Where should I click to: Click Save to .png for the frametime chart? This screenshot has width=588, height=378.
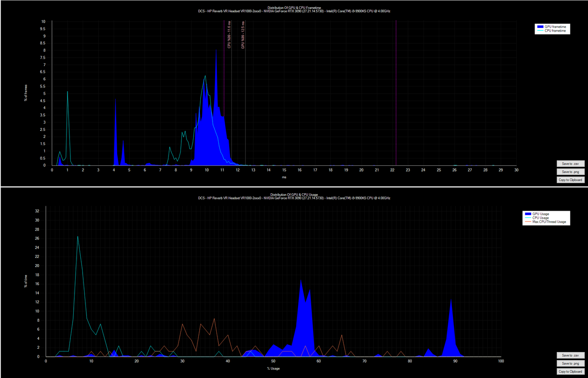(x=571, y=172)
